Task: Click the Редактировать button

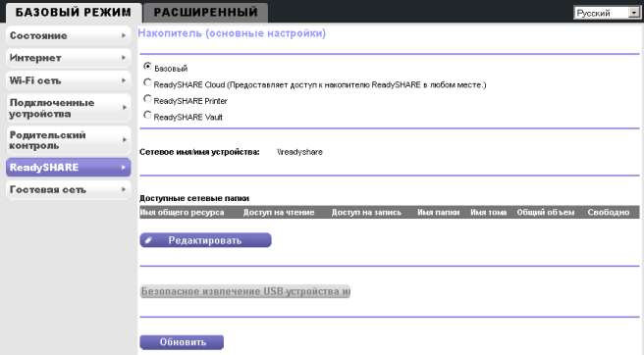Action: (x=205, y=240)
